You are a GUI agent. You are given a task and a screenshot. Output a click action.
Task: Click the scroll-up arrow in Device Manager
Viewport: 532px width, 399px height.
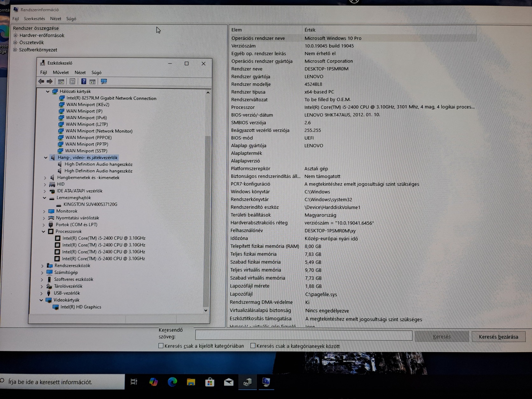208,93
